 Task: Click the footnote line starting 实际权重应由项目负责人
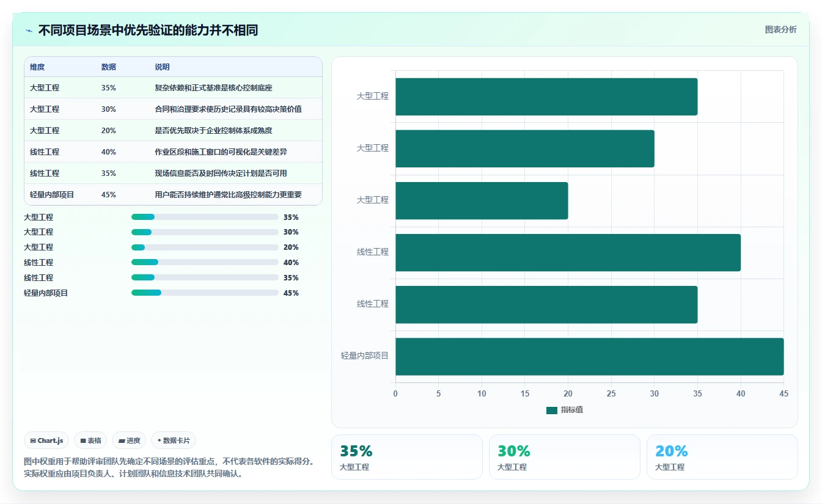click(x=133, y=473)
